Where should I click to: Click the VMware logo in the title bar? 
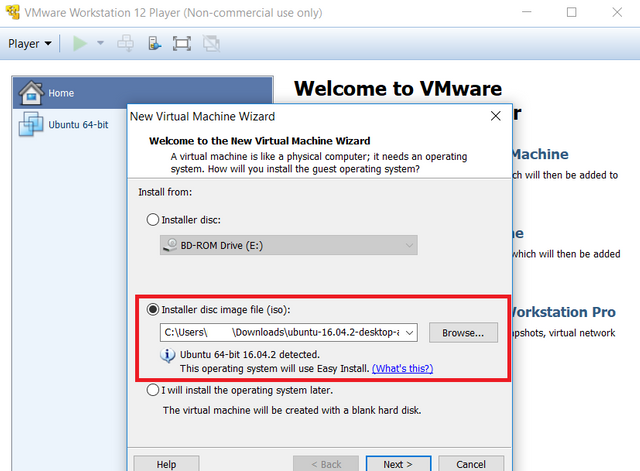coord(13,12)
